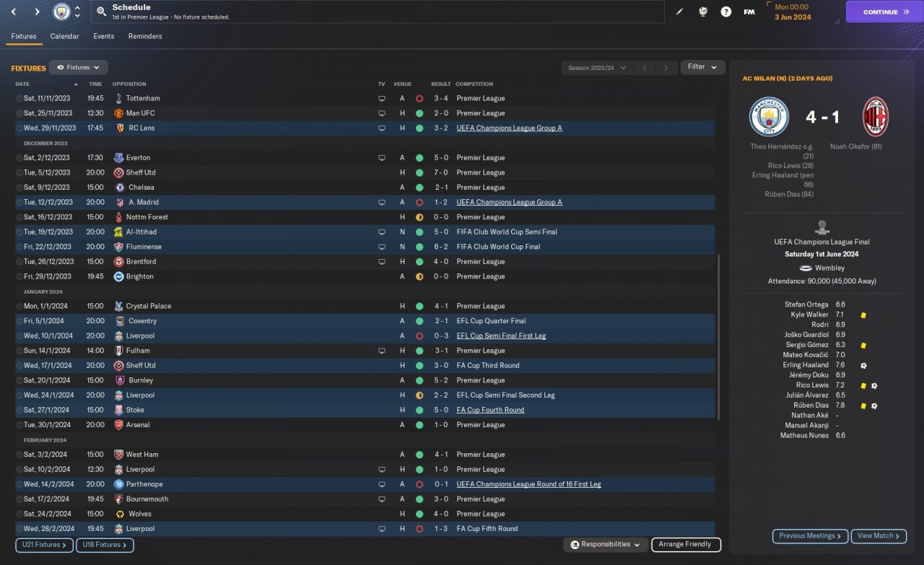Click the Parthenope club badge
The image size is (924, 565).
(120, 484)
